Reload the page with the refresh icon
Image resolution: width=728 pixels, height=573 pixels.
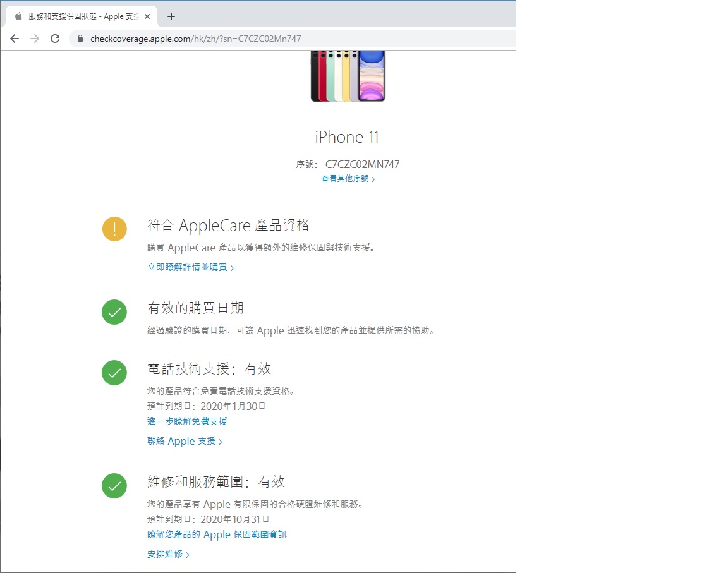click(x=55, y=39)
